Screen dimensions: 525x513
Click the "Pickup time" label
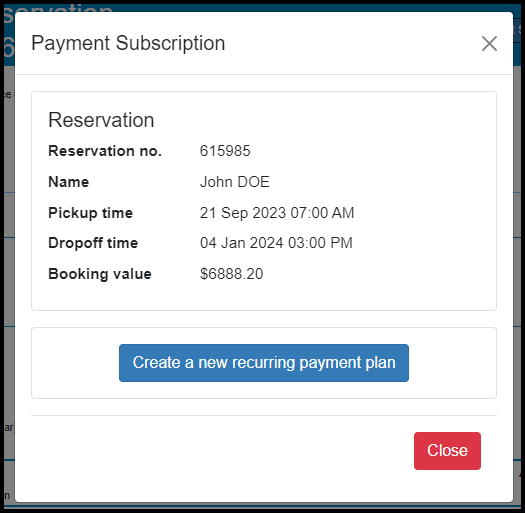click(x=91, y=213)
